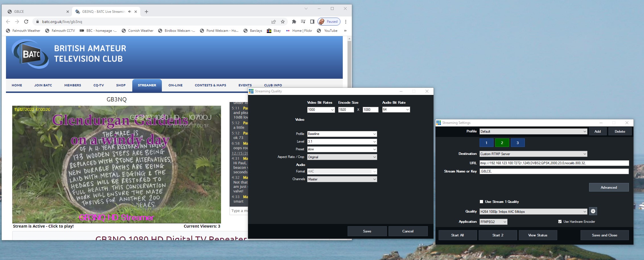This screenshot has width=644, height=260.
Task: Open the Profile Baseline dropdown
Action: pyautogui.click(x=342, y=134)
